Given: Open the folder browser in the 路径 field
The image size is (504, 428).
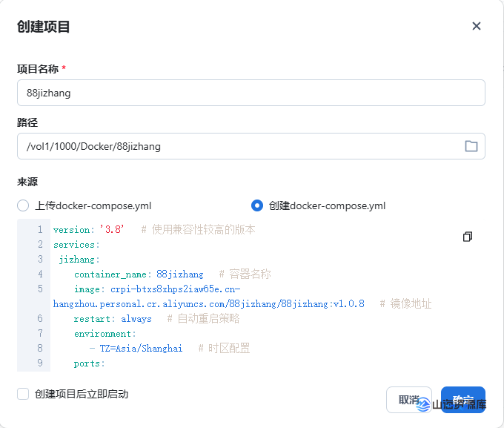Looking at the screenshot, I should [471, 146].
